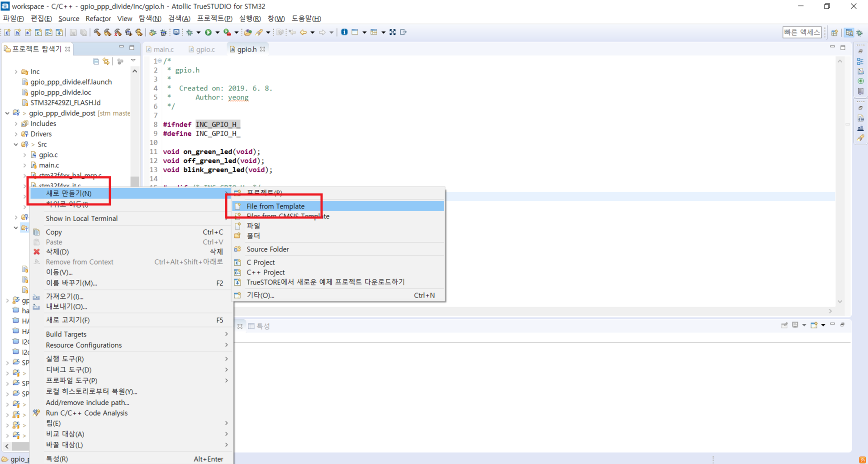868x464 pixels.
Task: Minimize the project explorer panel
Action: [121, 47]
